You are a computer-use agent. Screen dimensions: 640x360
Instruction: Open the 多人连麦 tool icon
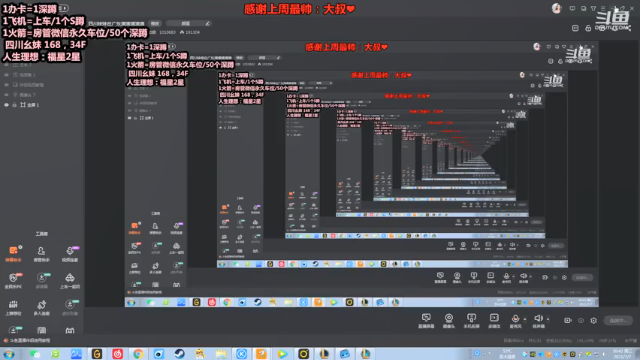[41, 308]
